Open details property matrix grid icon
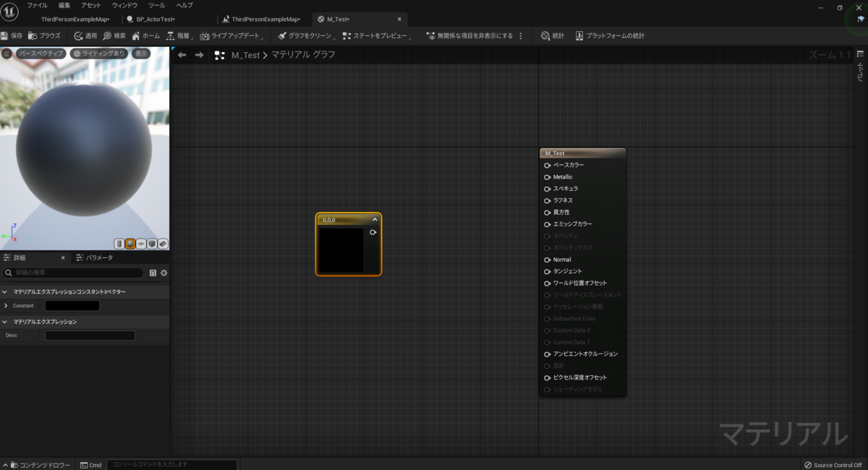868x470 pixels. tap(153, 273)
